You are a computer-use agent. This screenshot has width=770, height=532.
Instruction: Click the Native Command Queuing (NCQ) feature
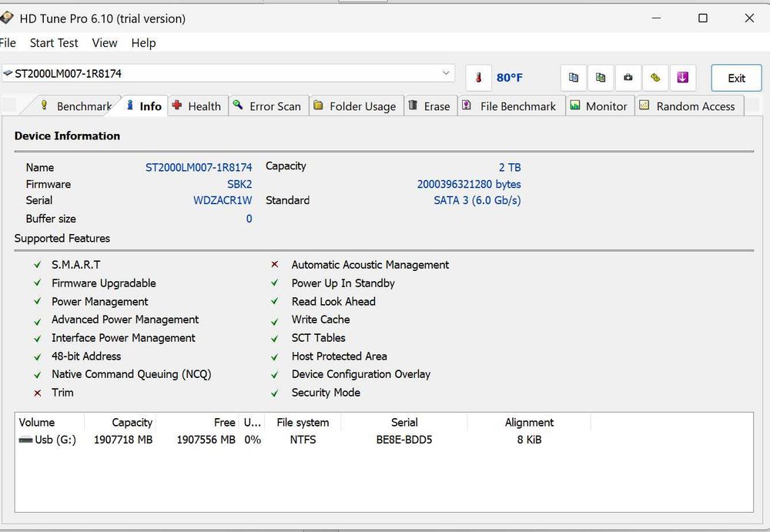point(131,374)
